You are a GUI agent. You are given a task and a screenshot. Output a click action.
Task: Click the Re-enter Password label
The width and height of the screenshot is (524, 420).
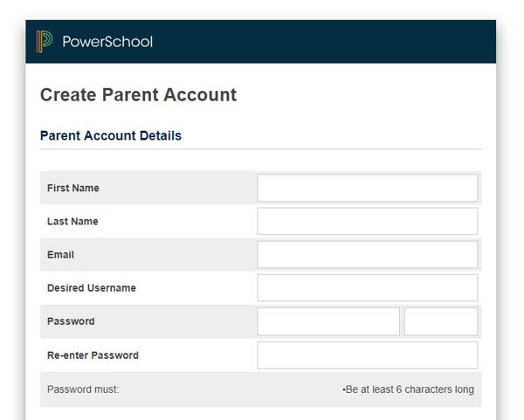(93, 355)
